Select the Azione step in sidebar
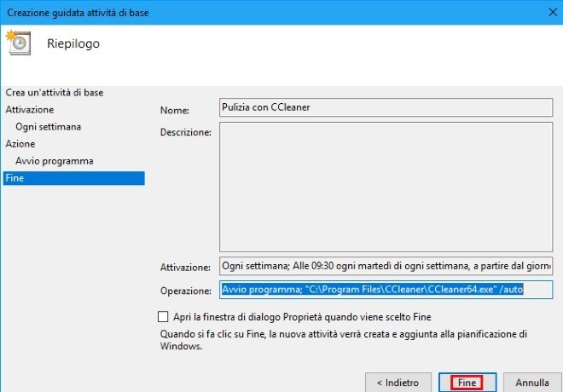 click(x=20, y=144)
